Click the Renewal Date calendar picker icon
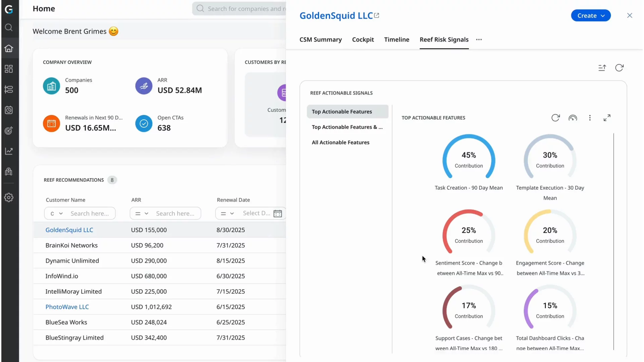 tap(277, 214)
